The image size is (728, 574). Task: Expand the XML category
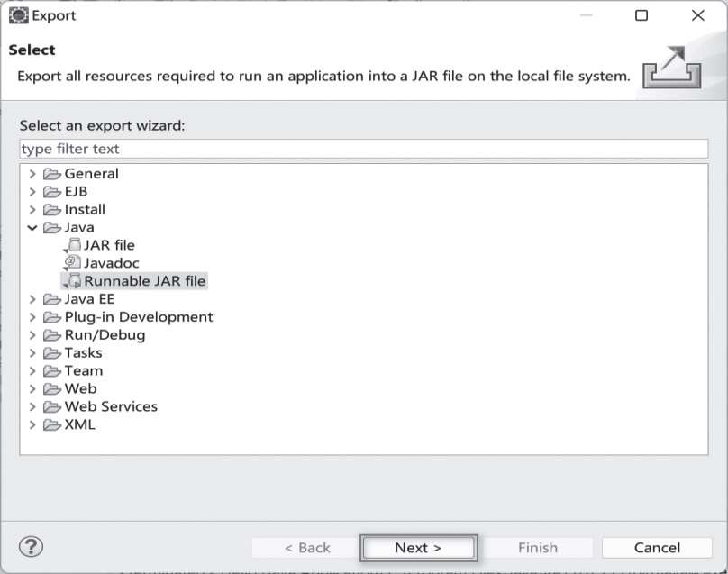coord(33,424)
